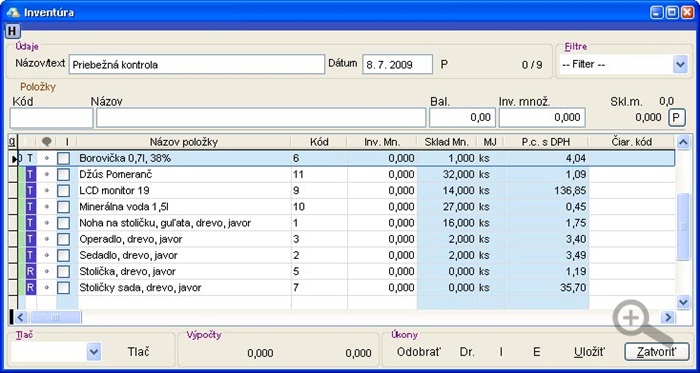The width and height of the screenshot is (700, 373).
Task: Click the R type marker in the Stolička, drevo row
Action: point(30,271)
